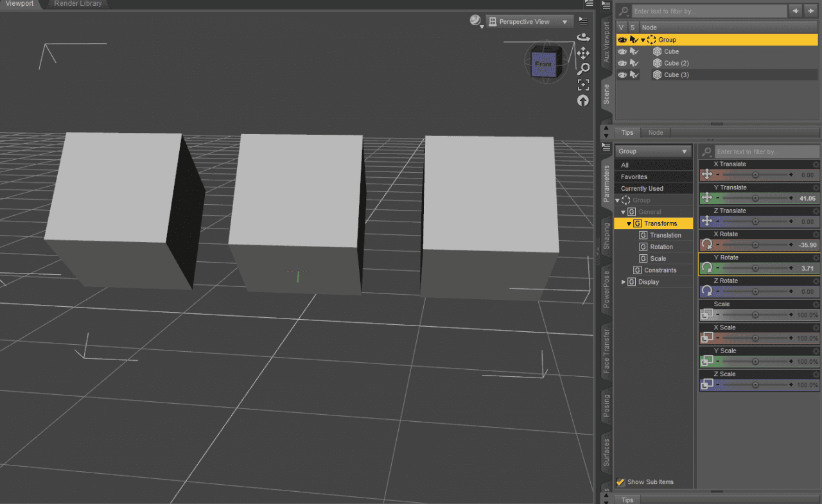Click the zoom magnifier viewport icon
The height and width of the screenshot is (504, 822).
tap(583, 69)
